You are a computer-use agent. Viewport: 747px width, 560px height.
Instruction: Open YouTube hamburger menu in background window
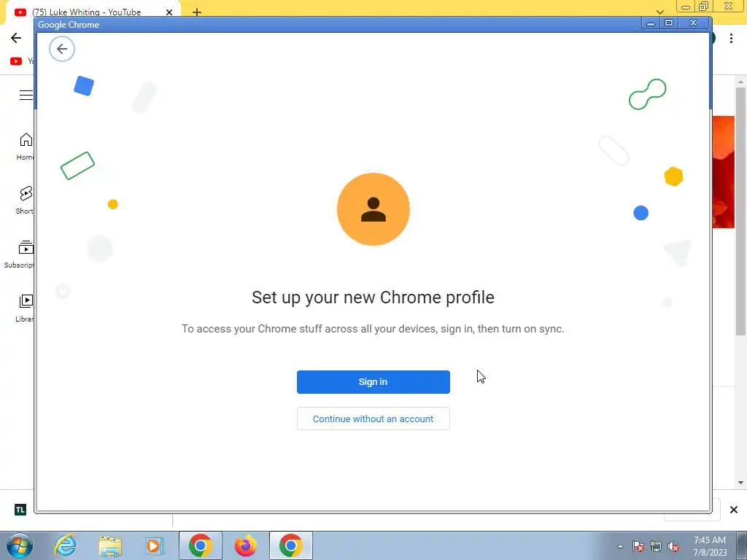(26, 95)
